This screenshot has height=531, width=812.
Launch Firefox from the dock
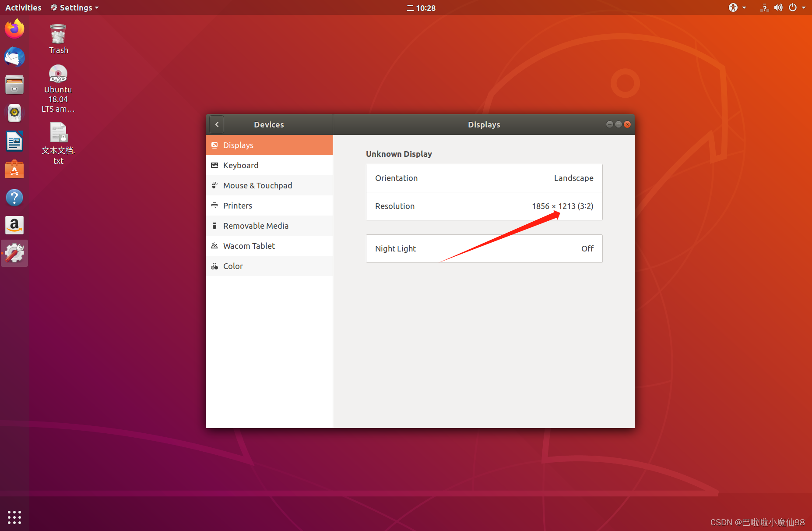click(14, 28)
